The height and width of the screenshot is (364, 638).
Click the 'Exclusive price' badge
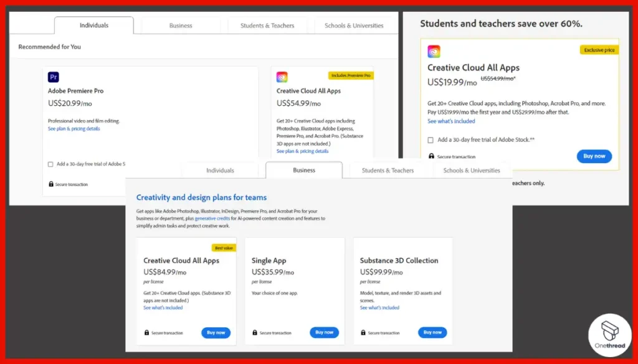pos(599,50)
